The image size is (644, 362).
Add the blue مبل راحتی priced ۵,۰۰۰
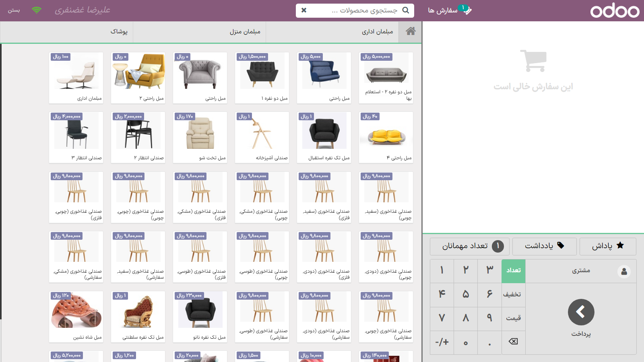pos(324,78)
